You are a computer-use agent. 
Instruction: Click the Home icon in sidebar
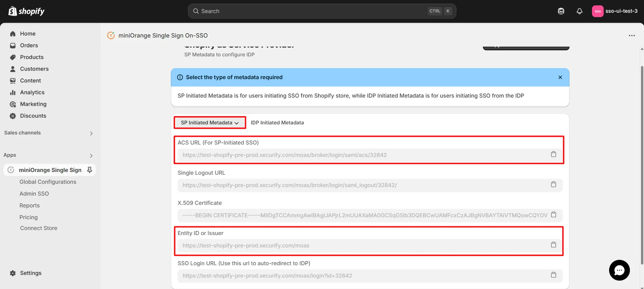[x=13, y=34]
